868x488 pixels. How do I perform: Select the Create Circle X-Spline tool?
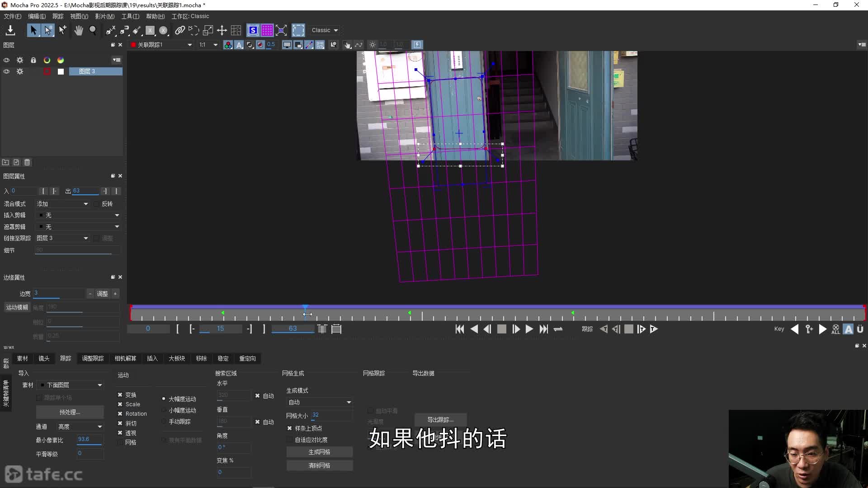163,30
